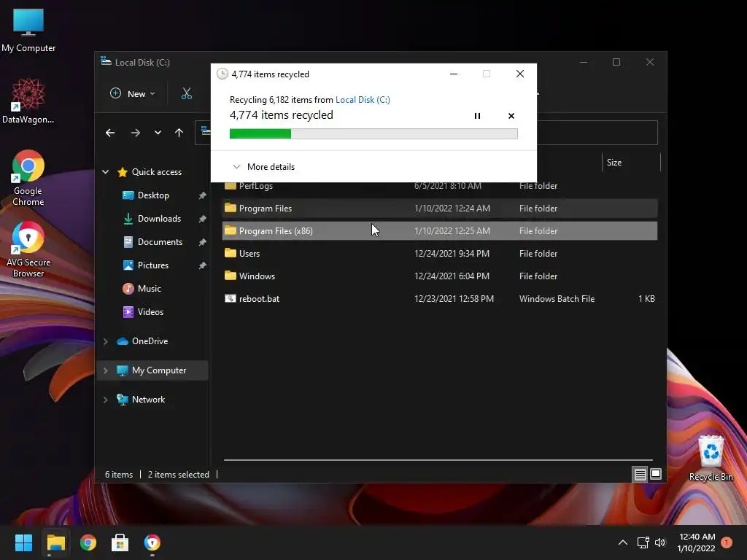Open AVG Secure Browser from taskbar

pos(152,542)
